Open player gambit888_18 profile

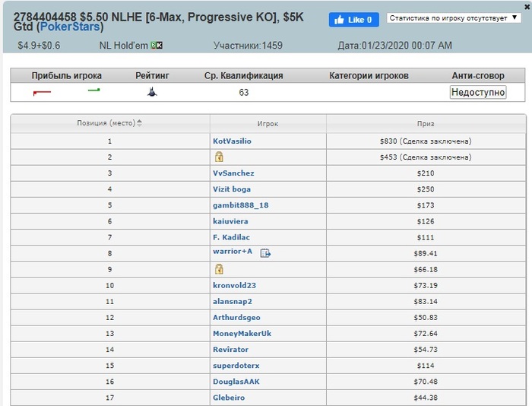pos(241,205)
